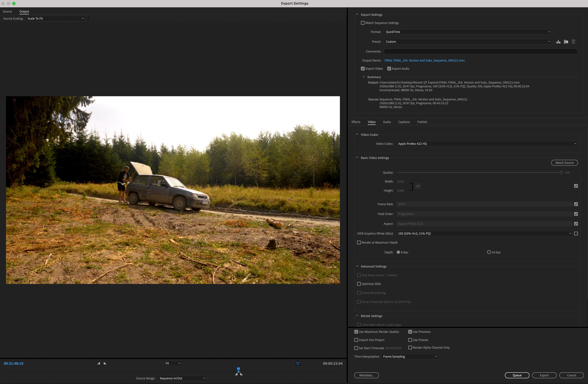Open the Format QuickTime dropdown

coord(468,32)
